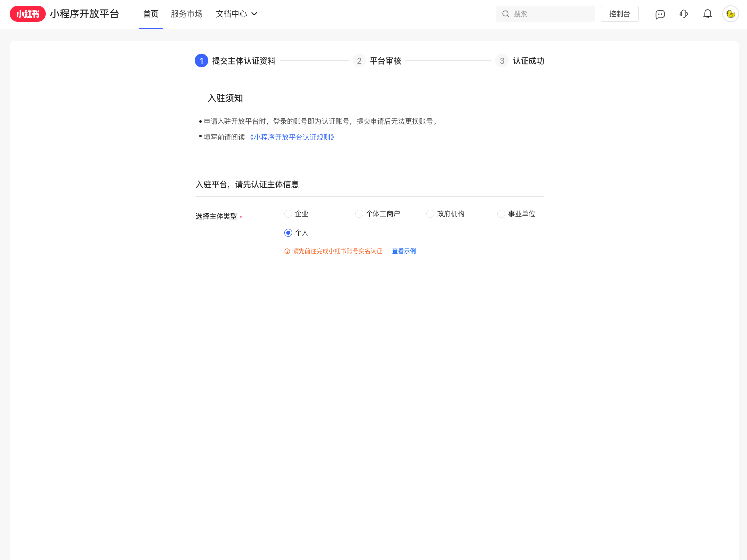The image size is (747, 560).
Task: Click the duck user avatar
Action: point(730,14)
